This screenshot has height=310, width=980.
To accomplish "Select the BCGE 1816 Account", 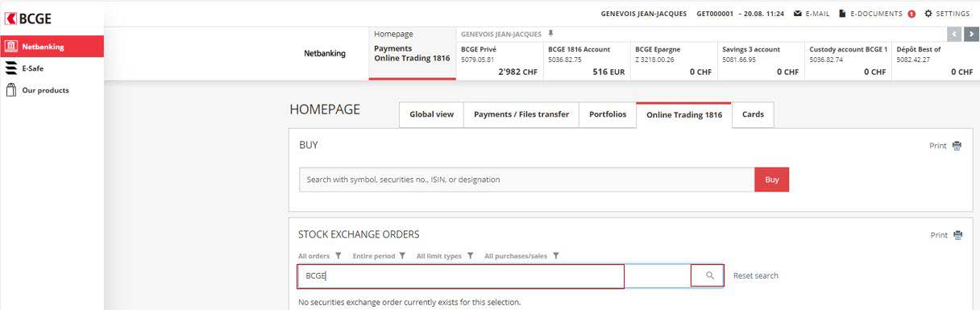I will [587, 60].
